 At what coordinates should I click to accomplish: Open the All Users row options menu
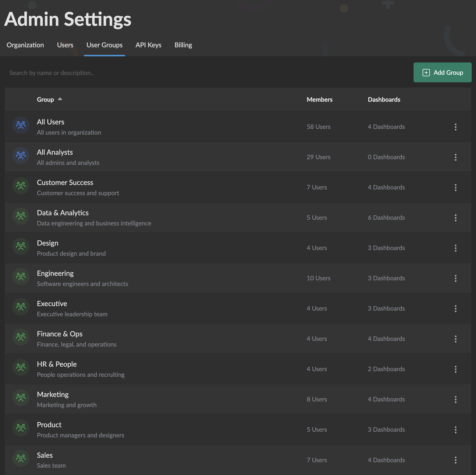point(455,127)
